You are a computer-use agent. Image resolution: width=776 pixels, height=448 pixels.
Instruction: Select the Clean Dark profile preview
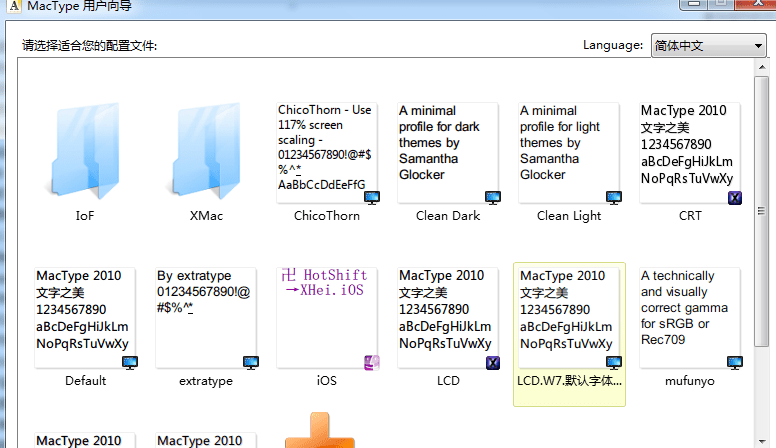point(448,153)
